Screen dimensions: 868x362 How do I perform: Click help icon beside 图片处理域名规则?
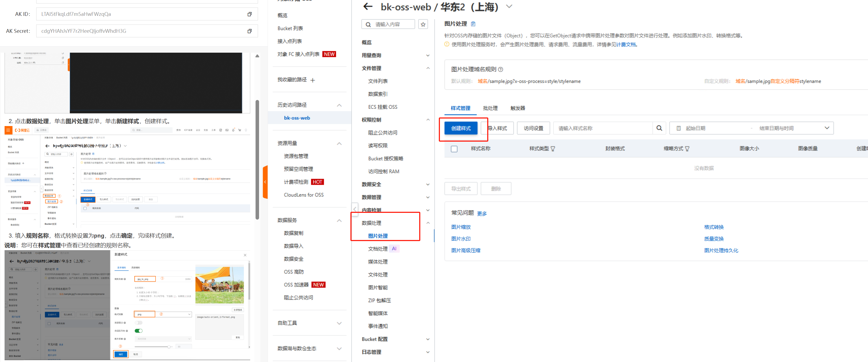pos(500,69)
